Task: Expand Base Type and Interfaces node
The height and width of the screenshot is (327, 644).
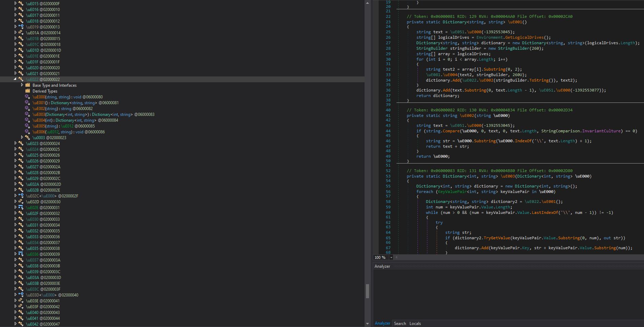Action: 22,85
